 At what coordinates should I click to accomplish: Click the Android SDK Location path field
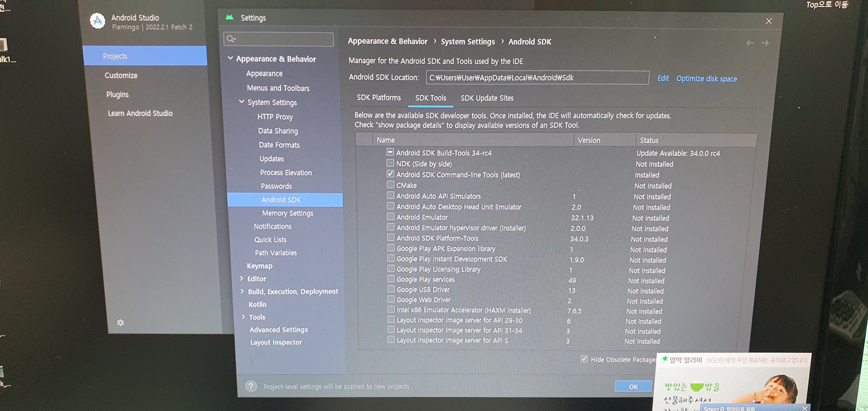[x=538, y=78]
